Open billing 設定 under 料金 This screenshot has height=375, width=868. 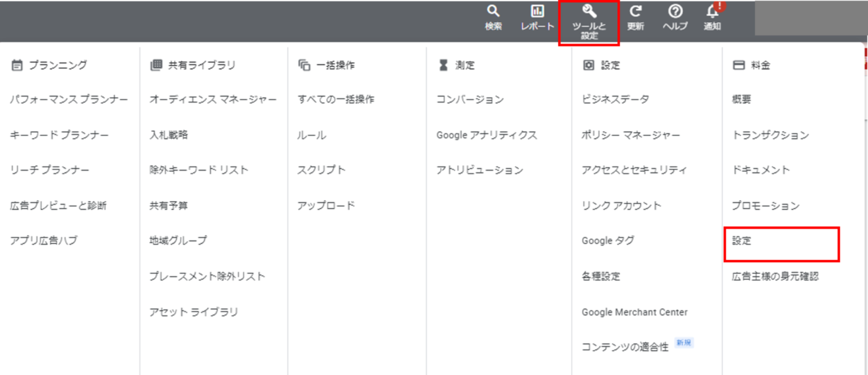click(741, 241)
